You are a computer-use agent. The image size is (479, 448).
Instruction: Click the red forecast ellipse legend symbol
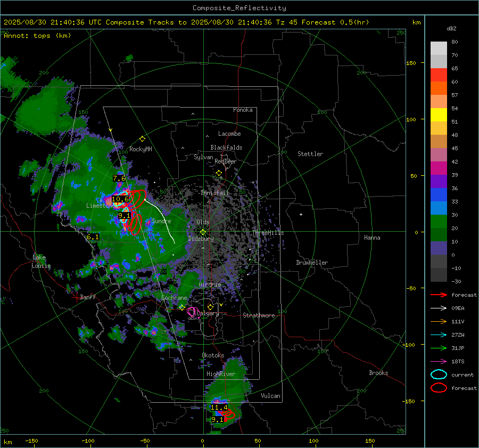coord(439,388)
